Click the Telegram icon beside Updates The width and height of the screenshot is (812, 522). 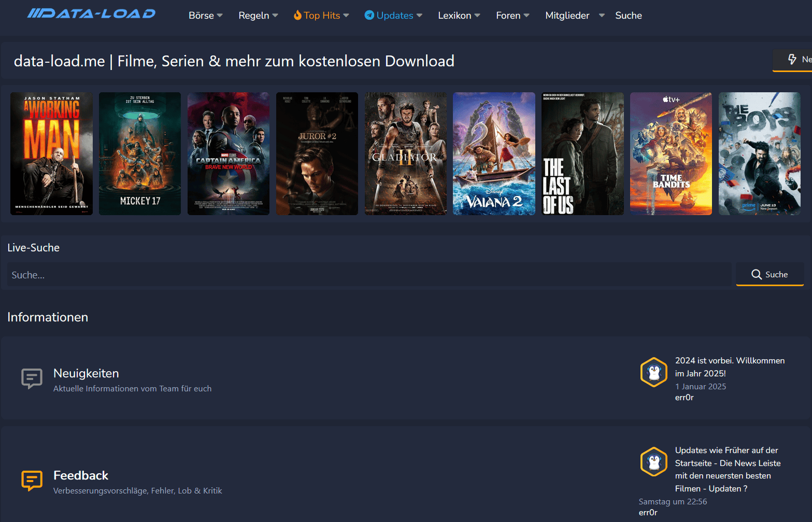point(369,15)
